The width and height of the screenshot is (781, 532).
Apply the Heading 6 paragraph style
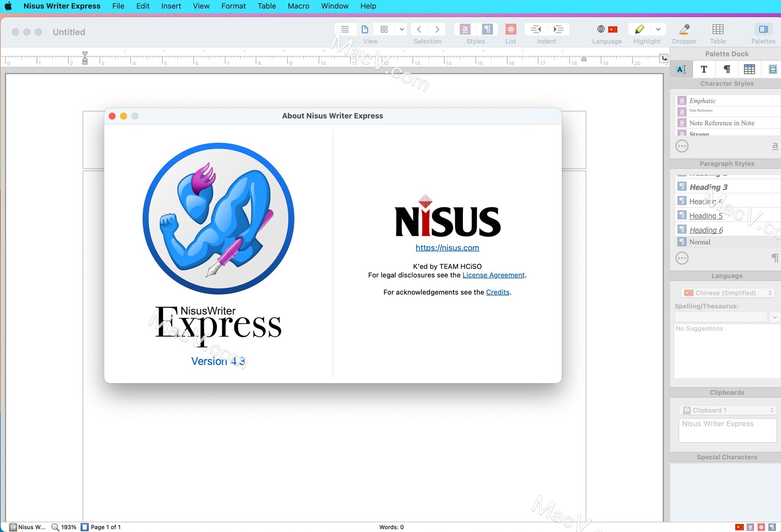[727, 230]
